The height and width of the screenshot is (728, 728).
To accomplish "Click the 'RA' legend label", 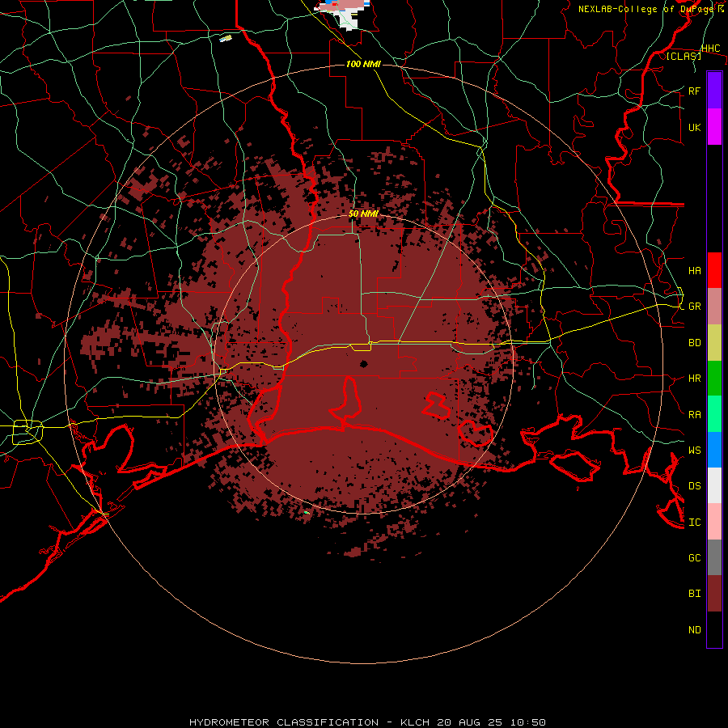I will tap(695, 414).
